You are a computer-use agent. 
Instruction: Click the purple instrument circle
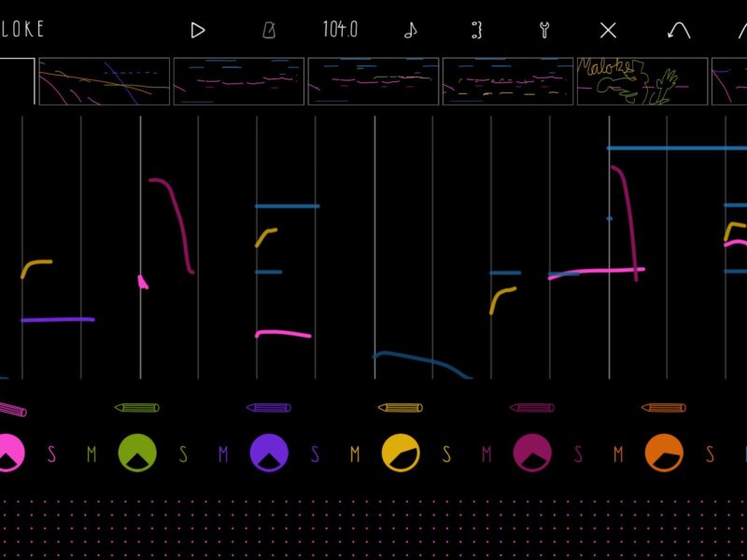[x=269, y=453]
